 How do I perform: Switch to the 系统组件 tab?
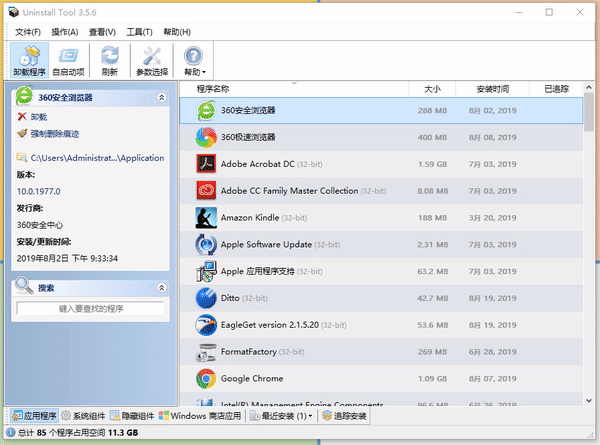(x=83, y=416)
